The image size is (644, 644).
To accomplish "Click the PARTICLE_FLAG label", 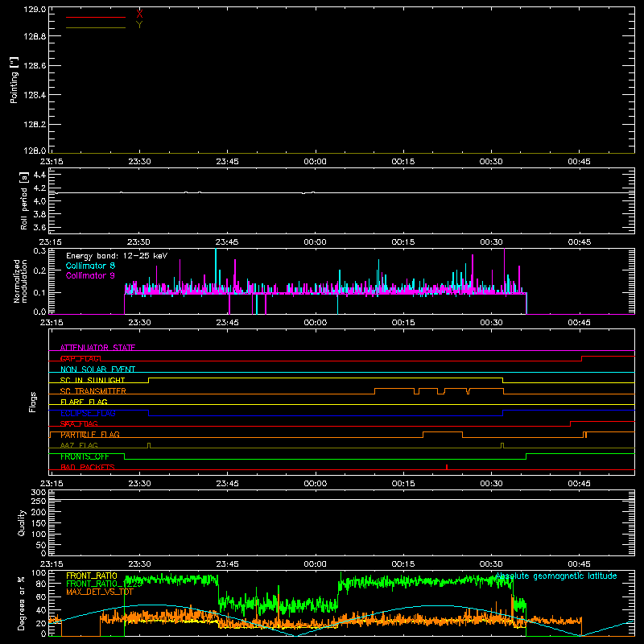I will [x=90, y=435].
